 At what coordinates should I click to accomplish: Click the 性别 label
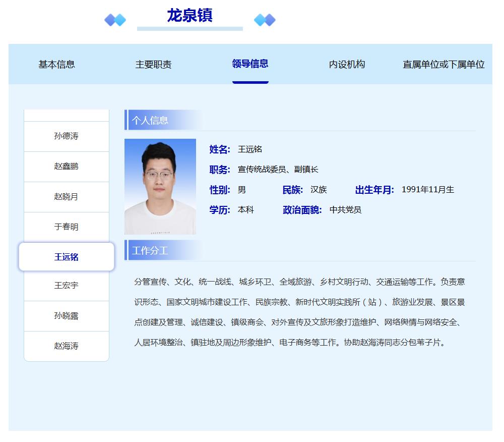(220, 190)
